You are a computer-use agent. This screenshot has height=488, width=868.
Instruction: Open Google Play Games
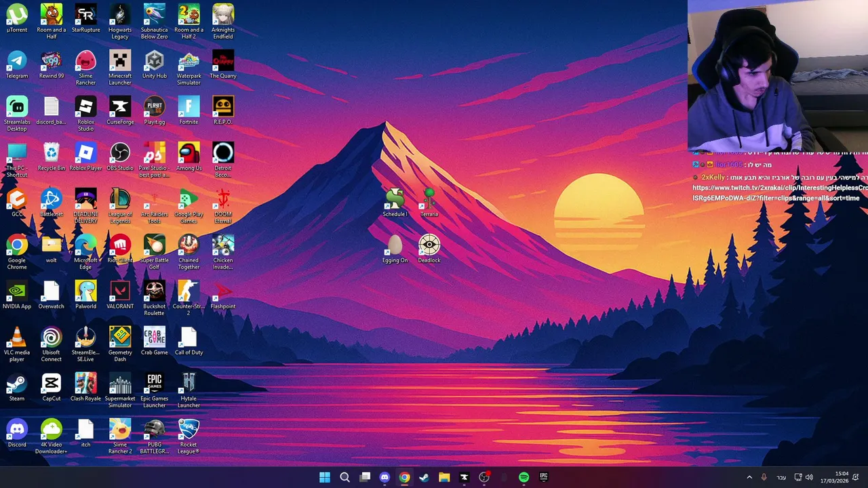(x=189, y=206)
